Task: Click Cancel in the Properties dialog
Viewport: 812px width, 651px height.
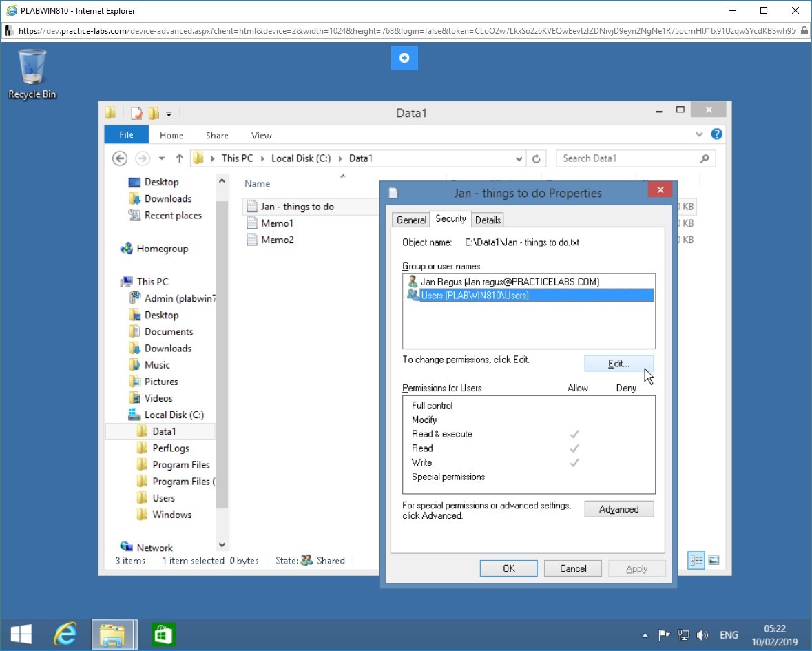Action: click(x=573, y=568)
